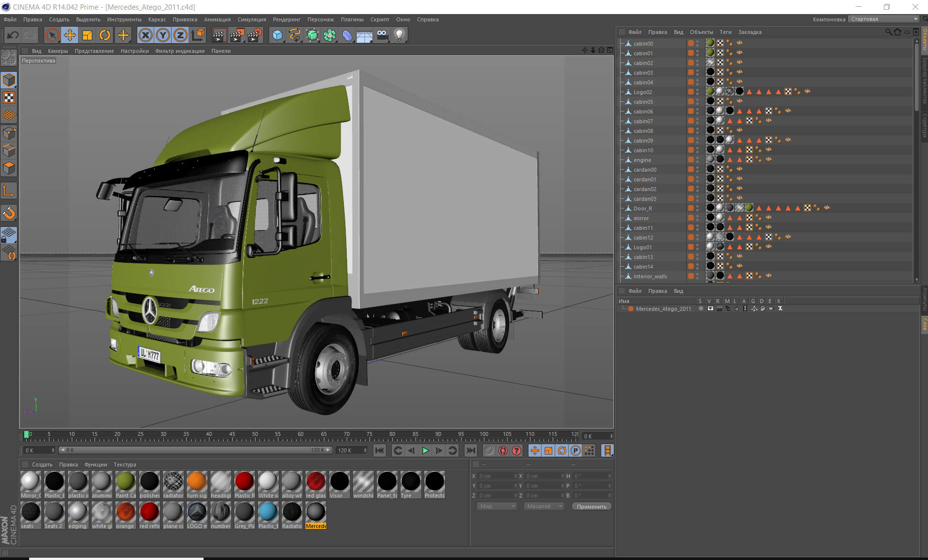Activate the Rotate tool
928x560 pixels.
point(105,35)
